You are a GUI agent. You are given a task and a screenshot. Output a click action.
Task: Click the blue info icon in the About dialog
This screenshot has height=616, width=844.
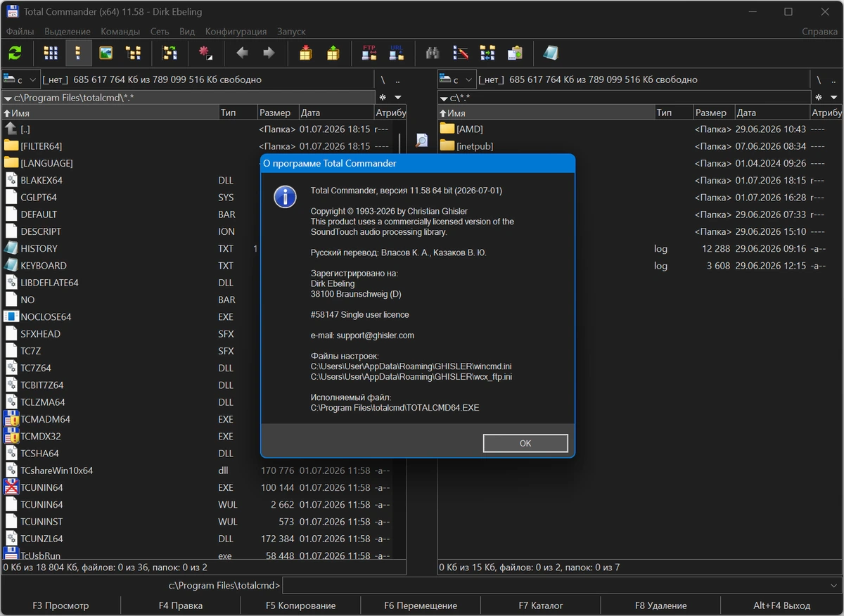coord(285,197)
